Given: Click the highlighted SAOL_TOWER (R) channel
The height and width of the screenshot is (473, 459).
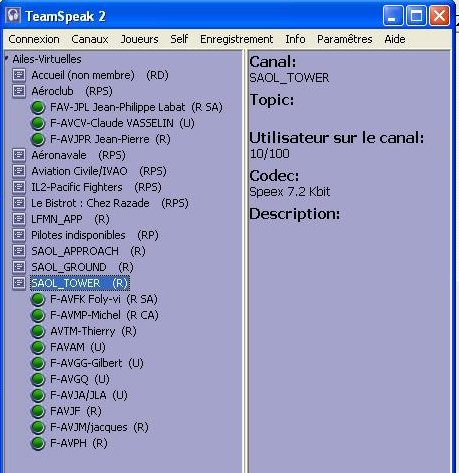Looking at the screenshot, I should tap(80, 283).
